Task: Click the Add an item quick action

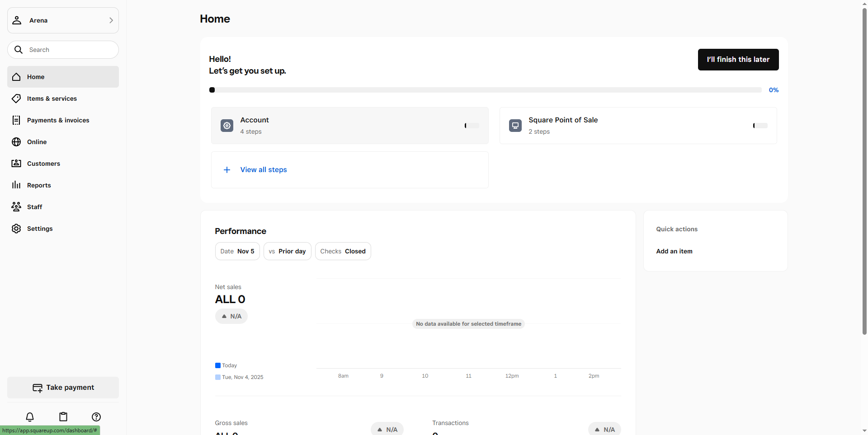Action: pos(674,251)
